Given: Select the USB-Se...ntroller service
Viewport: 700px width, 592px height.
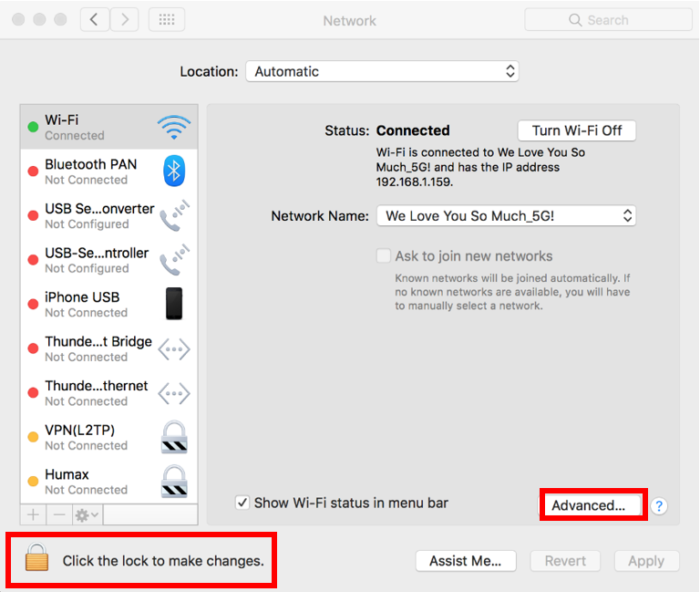Looking at the screenshot, I should tap(109, 260).
